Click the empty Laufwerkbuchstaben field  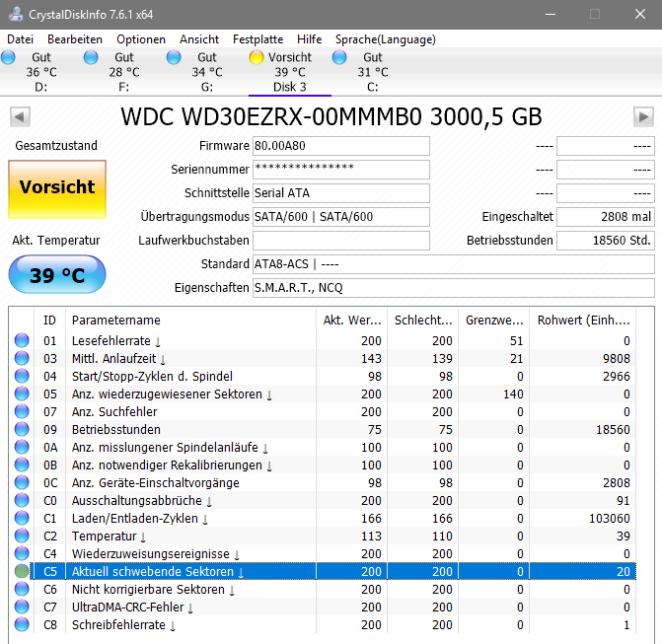(341, 241)
